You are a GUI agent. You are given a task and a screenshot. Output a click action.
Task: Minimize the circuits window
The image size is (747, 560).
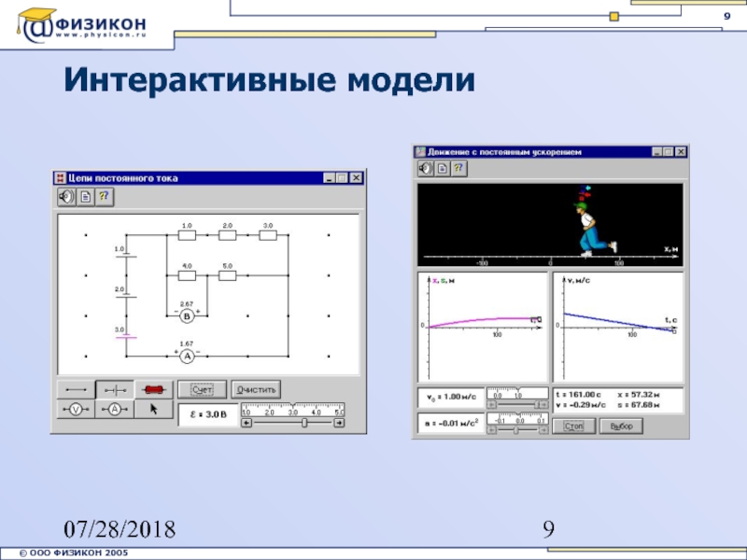330,178
